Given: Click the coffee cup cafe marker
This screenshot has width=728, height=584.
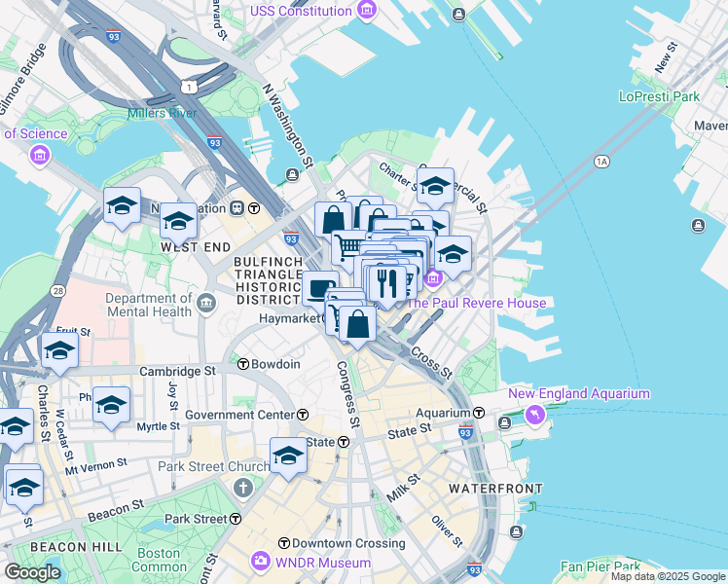Looking at the screenshot, I should click(x=318, y=288).
